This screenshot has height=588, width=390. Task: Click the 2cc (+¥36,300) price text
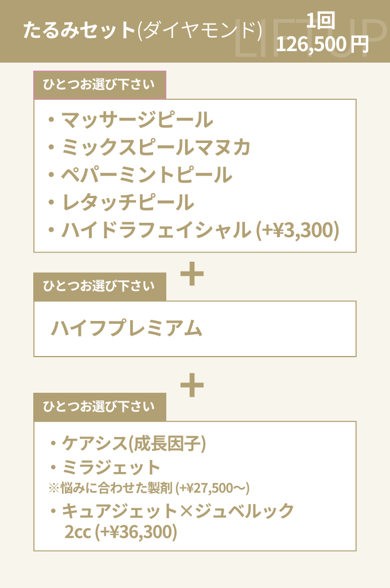click(x=121, y=532)
